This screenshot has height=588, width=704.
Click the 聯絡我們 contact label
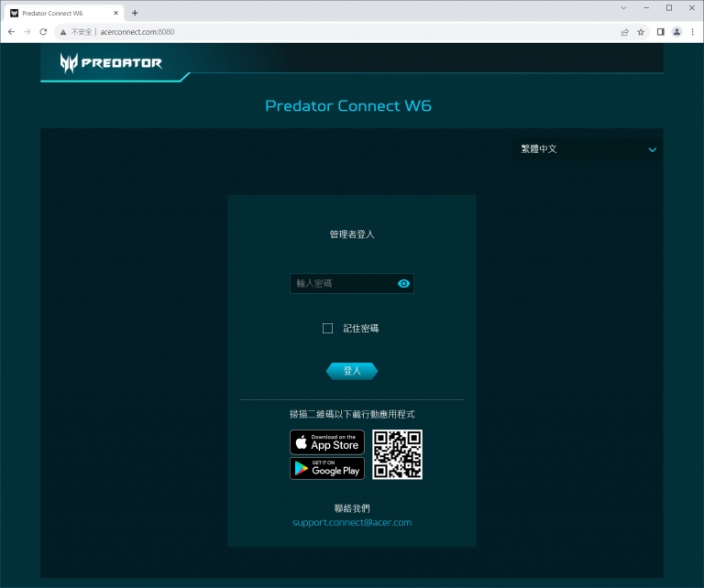tap(352, 508)
